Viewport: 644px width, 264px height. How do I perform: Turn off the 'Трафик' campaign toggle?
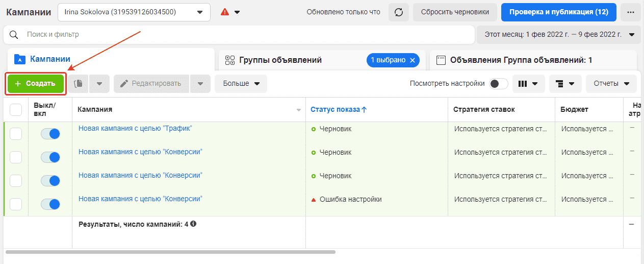click(x=50, y=134)
